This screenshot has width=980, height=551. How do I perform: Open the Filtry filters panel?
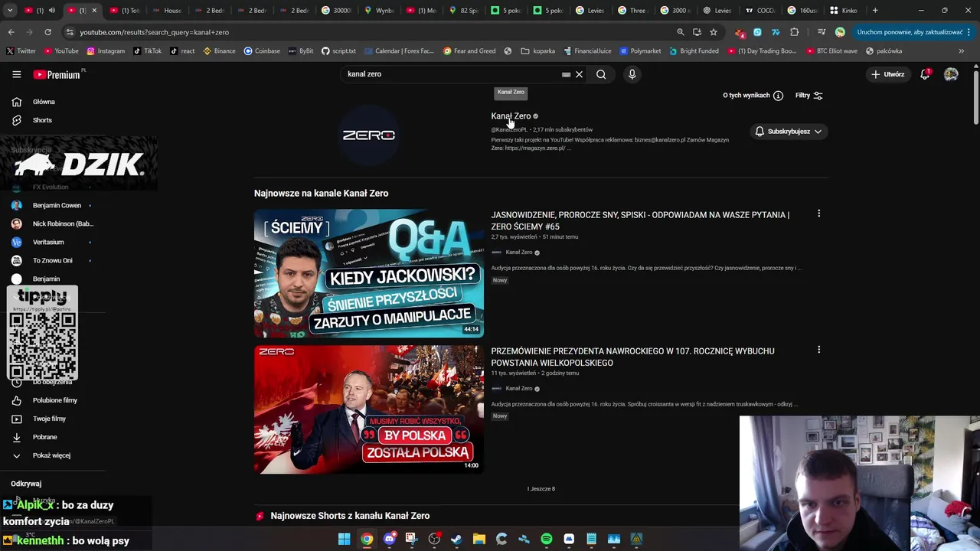(808, 96)
